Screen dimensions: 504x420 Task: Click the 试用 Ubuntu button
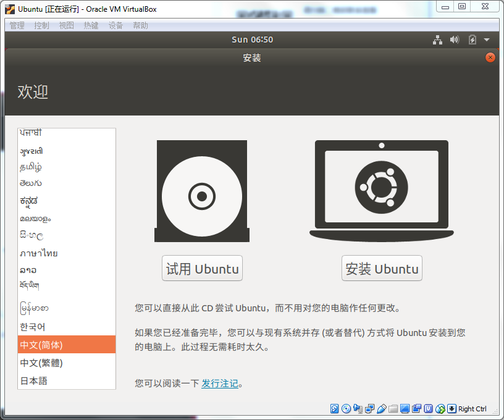pyautogui.click(x=202, y=268)
